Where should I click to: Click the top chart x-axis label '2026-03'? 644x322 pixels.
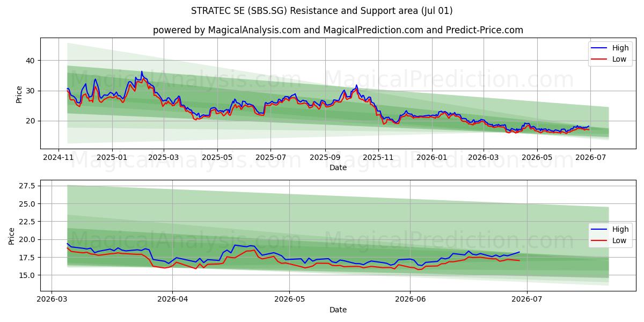click(482, 157)
